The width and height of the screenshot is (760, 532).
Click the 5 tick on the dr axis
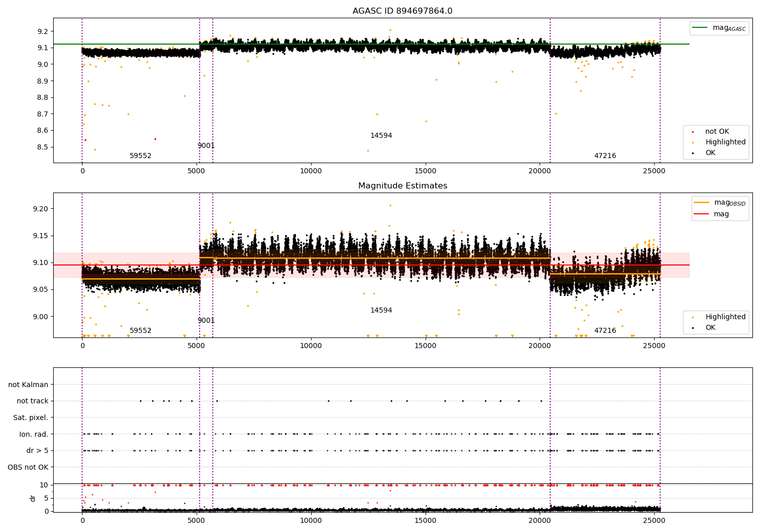click(x=46, y=499)
